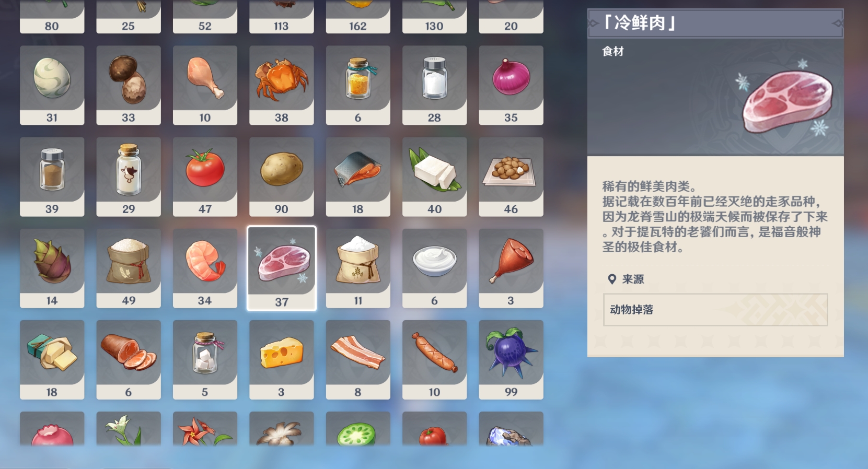This screenshot has width=868, height=469.
Task: Select the ham item with count 3
Action: 511,268
